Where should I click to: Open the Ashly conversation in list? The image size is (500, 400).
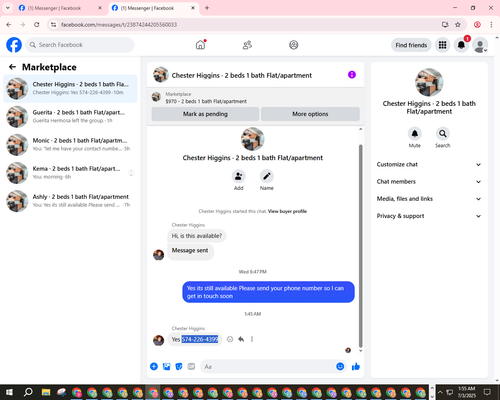tap(70, 201)
